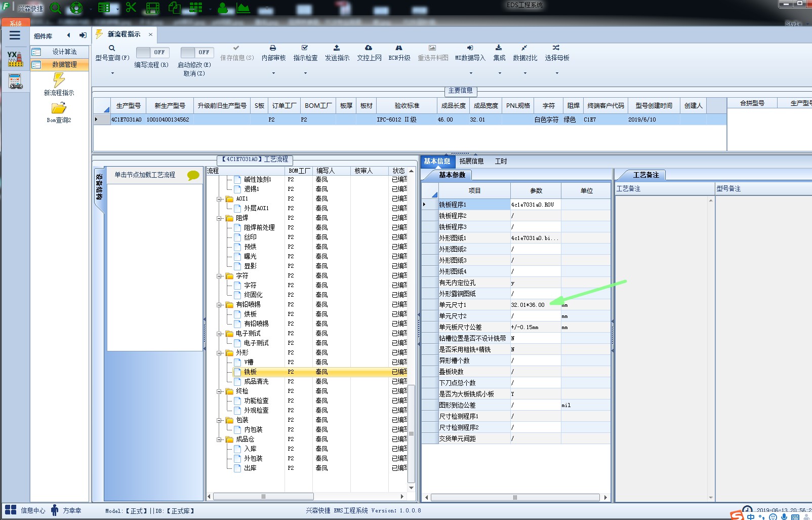Collapse the 阻焊 tree folder

click(x=220, y=218)
